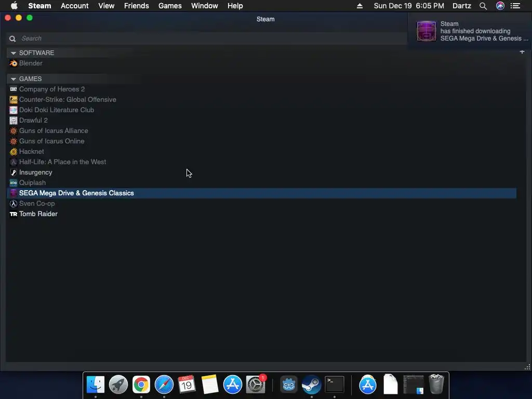Open the blank document file in the Dock
Viewport: 532px width, 399px height.
click(x=391, y=384)
